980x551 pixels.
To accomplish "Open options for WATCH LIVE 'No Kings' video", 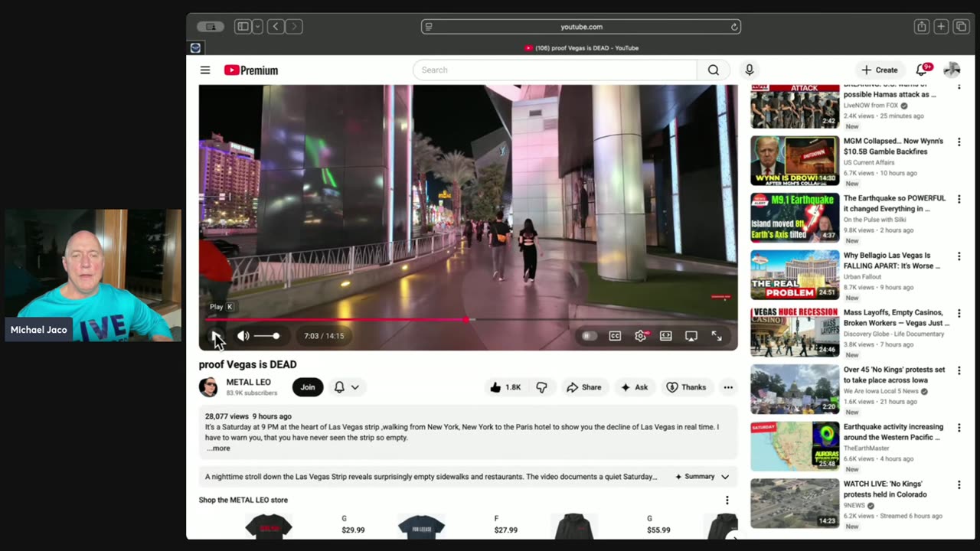I will click(x=959, y=485).
